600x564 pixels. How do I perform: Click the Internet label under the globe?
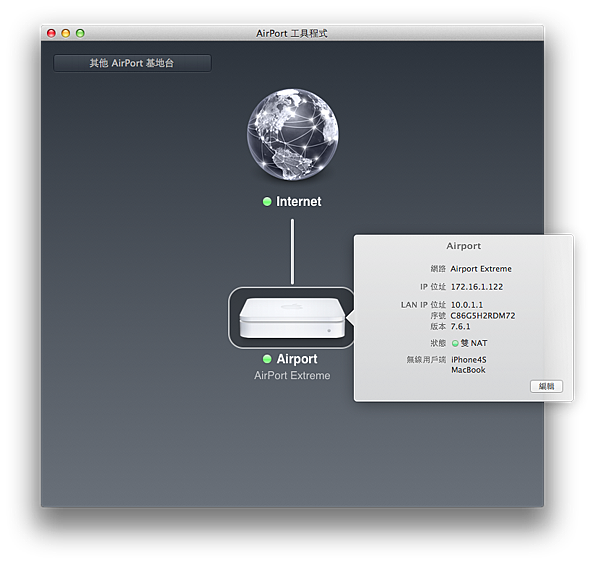pos(298,201)
